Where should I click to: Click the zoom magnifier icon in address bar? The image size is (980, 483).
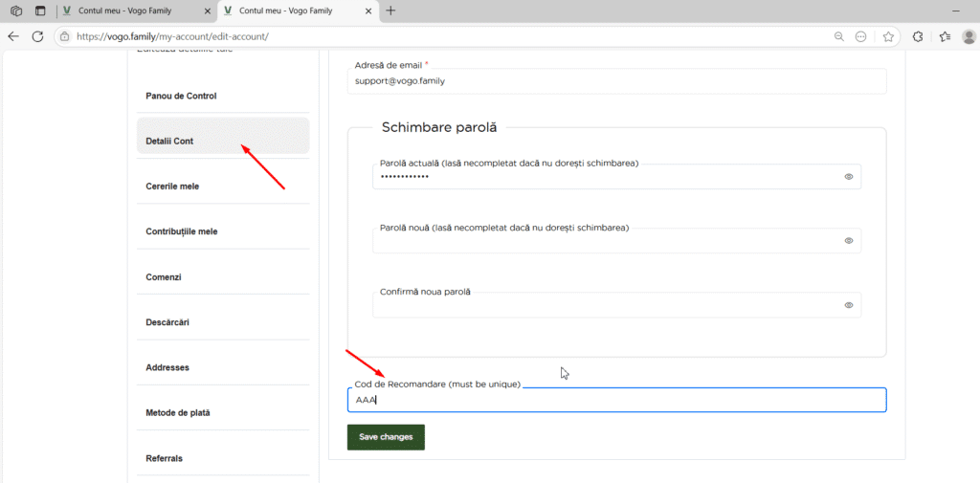(839, 36)
